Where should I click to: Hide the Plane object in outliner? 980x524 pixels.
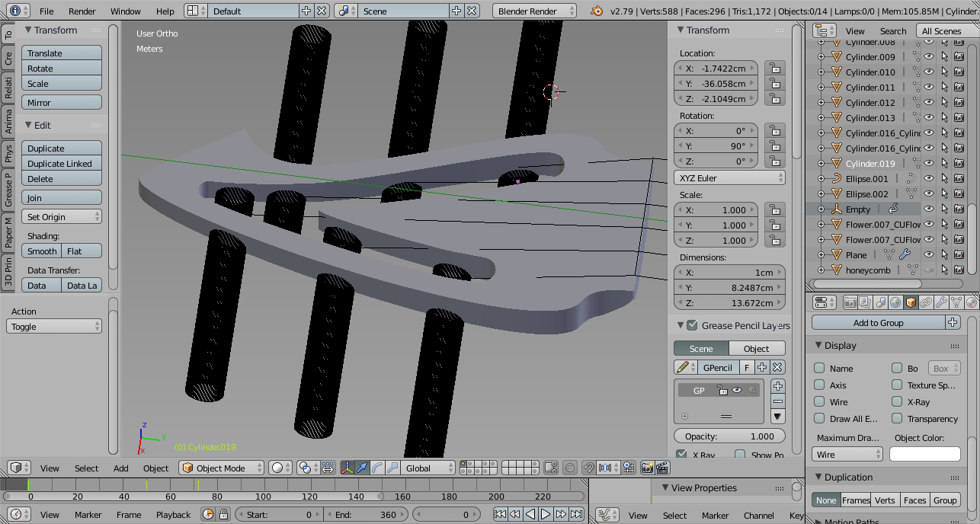point(929,254)
